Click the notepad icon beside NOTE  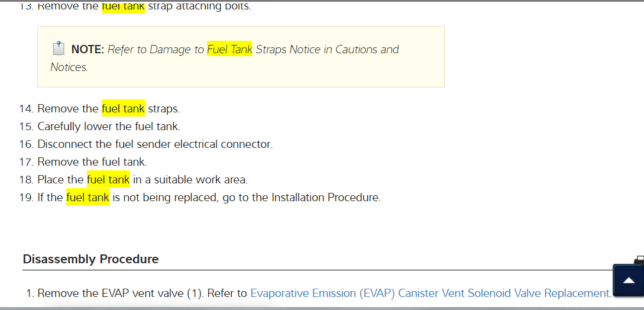pos(58,49)
